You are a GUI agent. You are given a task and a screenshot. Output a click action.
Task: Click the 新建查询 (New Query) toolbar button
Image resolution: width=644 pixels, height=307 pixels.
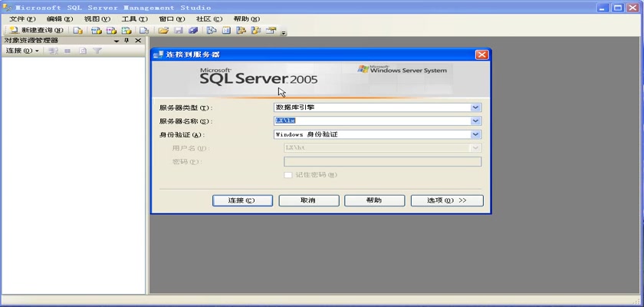pyautogui.click(x=36, y=31)
